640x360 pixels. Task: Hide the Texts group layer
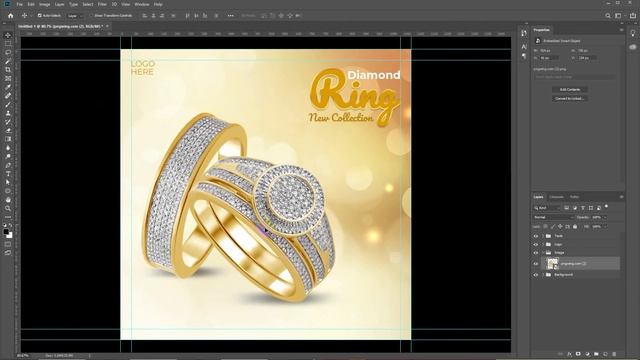tap(536, 236)
